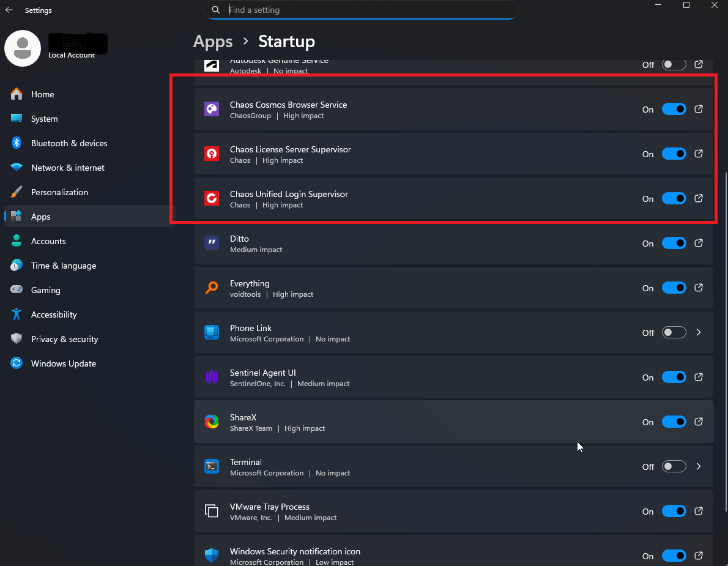Navigate to Apps breadcrumb link

(x=213, y=42)
